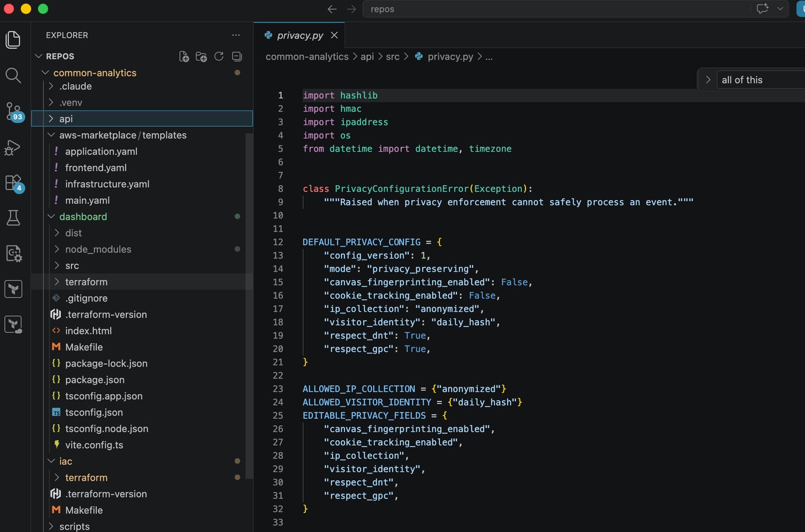Click common-analytics breadcrumb segment
This screenshot has width=805, height=532.
pyautogui.click(x=307, y=56)
